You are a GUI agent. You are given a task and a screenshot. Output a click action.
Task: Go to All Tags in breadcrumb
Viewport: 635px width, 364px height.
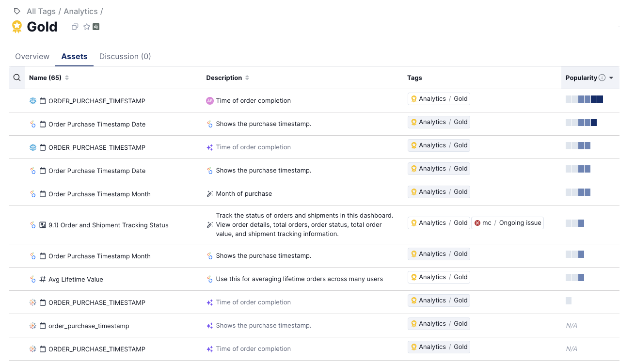pos(42,11)
